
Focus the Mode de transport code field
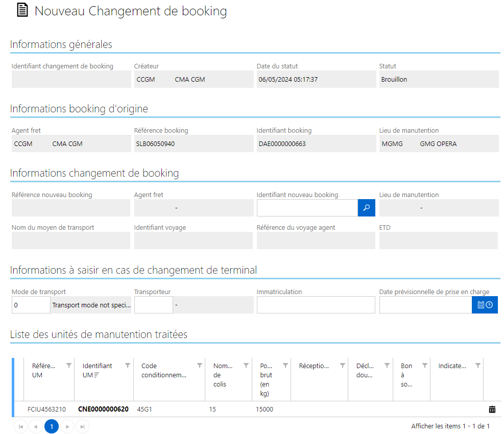coord(31,305)
